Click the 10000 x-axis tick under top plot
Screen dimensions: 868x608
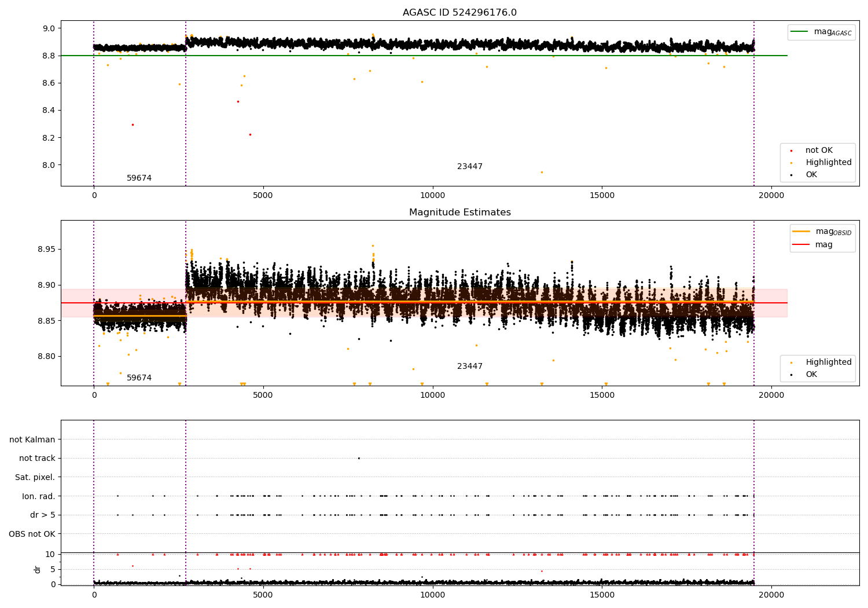click(x=432, y=196)
